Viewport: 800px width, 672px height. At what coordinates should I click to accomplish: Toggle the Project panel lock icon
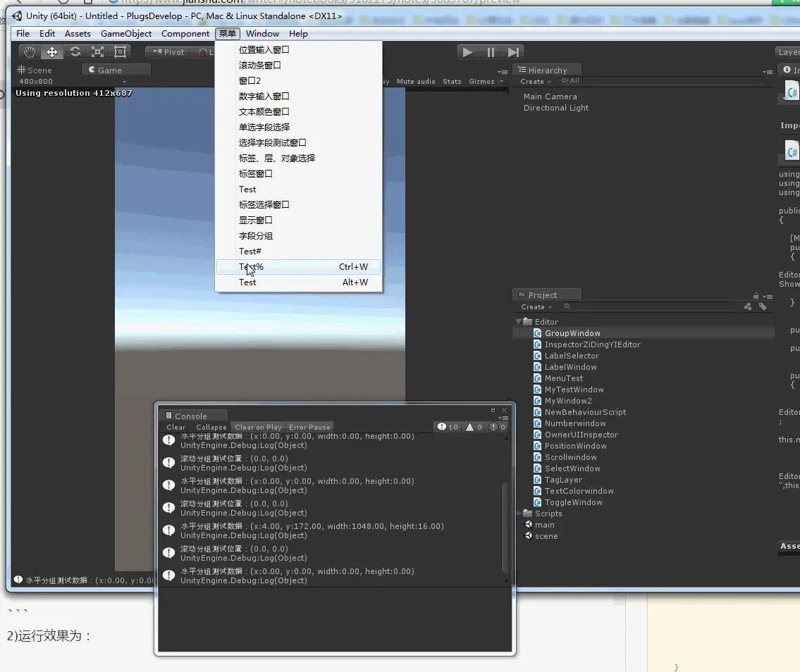tap(756, 296)
